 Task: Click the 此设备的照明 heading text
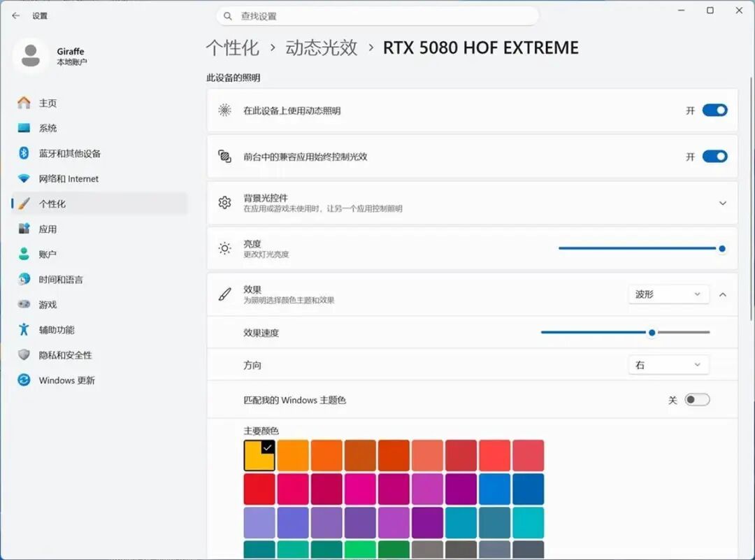point(233,78)
